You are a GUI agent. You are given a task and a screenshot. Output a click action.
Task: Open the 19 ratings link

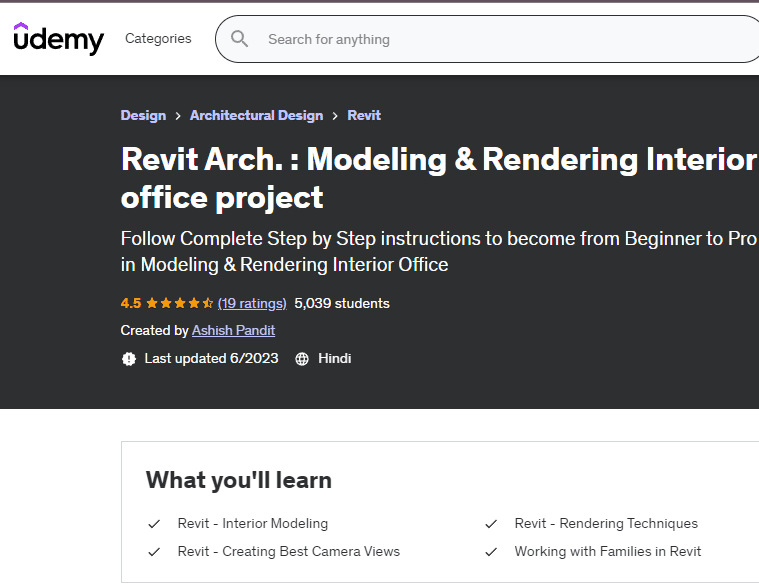point(252,303)
